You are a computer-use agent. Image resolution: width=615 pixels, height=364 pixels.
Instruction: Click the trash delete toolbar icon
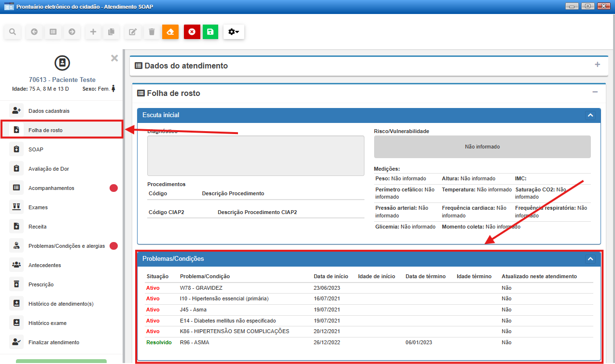coord(152,32)
